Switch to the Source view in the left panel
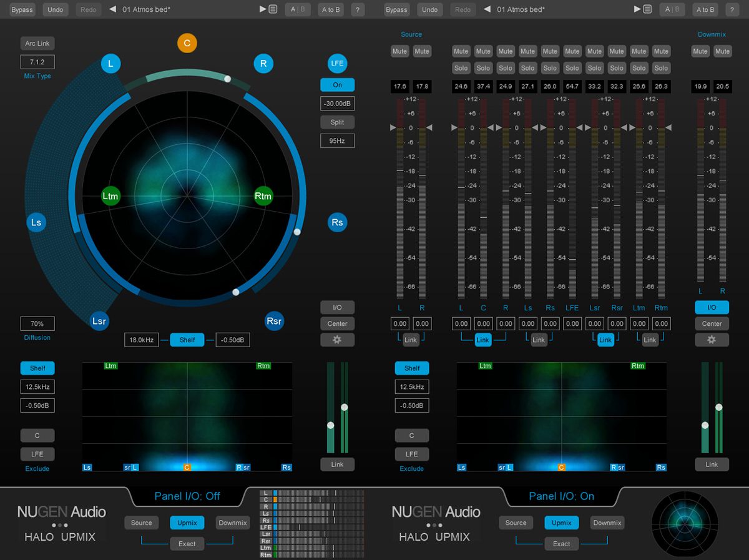Viewport: 749px width, 560px height. point(142,523)
